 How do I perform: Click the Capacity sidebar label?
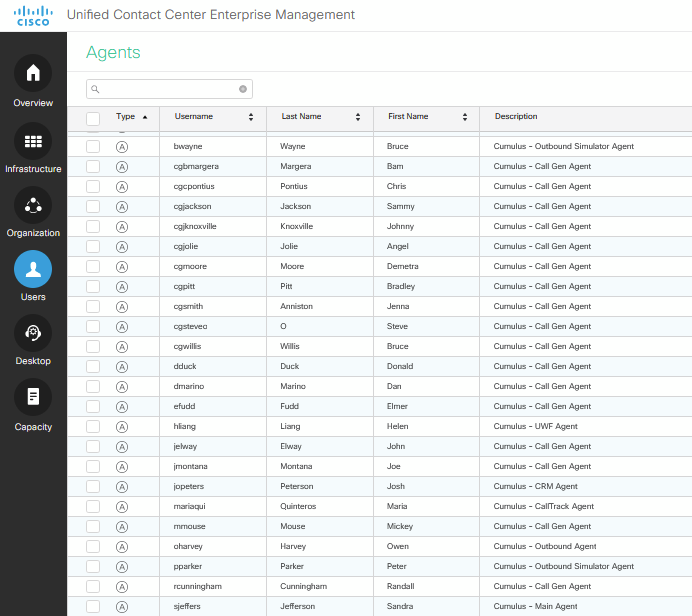[x=33, y=427]
